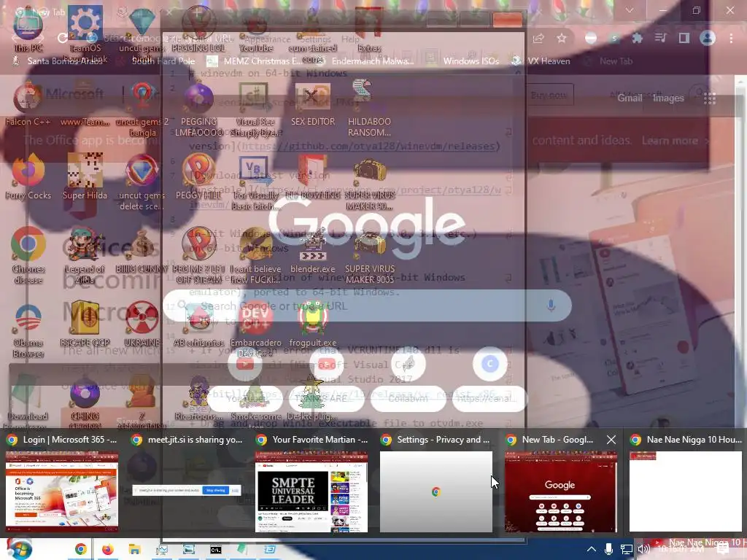
Task: Launch Falcon C++ from the desktop
Action: point(28,103)
